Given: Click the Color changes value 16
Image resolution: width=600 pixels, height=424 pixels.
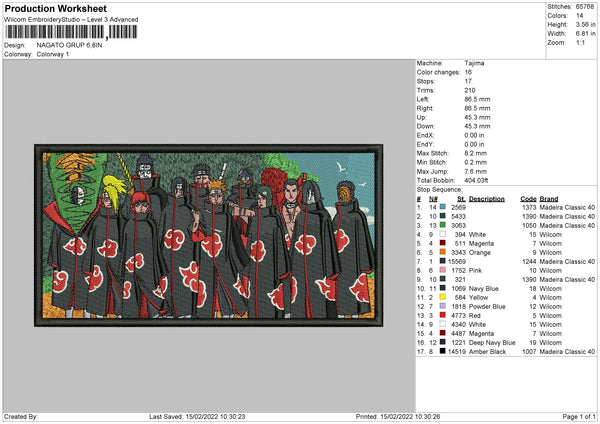Looking at the screenshot, I should [x=468, y=72].
